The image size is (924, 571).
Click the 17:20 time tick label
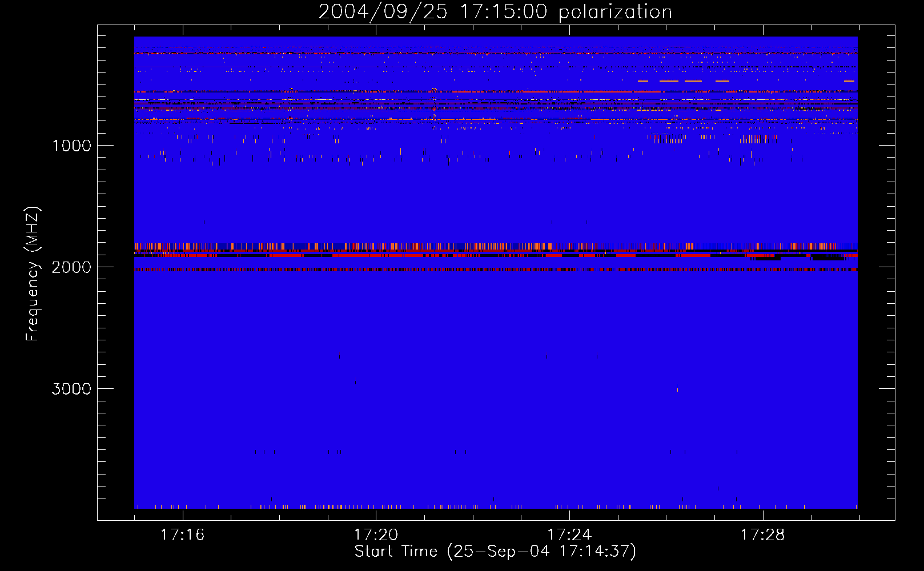pos(376,535)
